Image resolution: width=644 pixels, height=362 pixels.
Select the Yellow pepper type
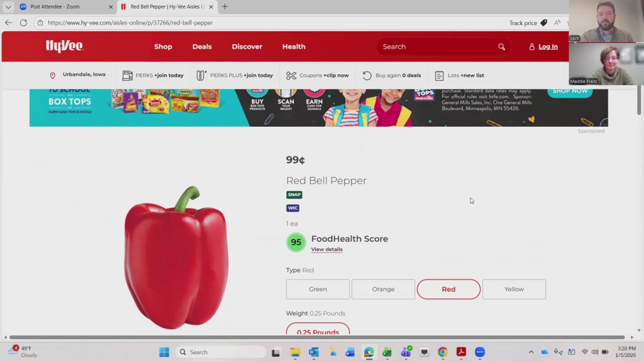[x=514, y=289]
